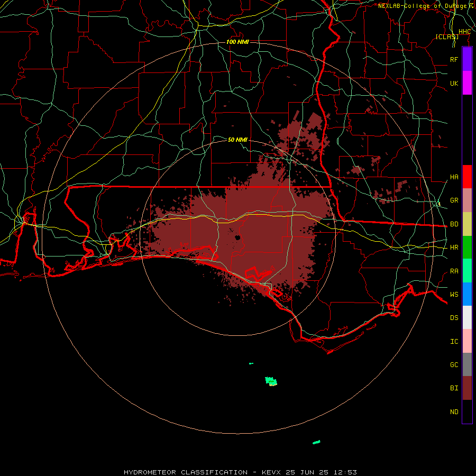Choose the WS blue legend swatch
The width and height of the screenshot is (476, 476).
click(467, 294)
